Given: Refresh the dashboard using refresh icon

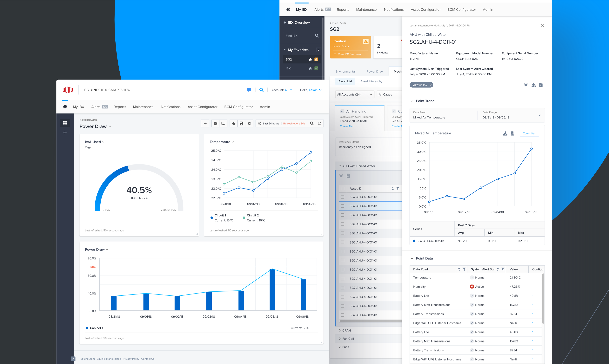Looking at the screenshot, I should click(320, 123).
